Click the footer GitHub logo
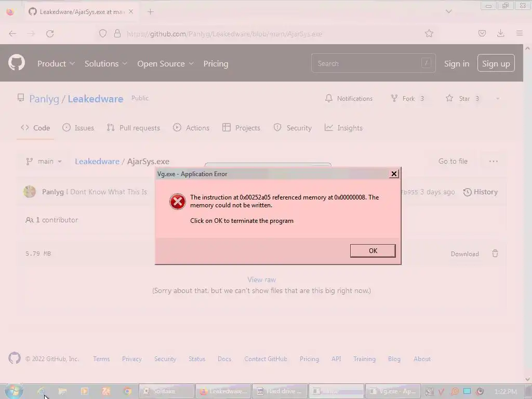 point(15,358)
